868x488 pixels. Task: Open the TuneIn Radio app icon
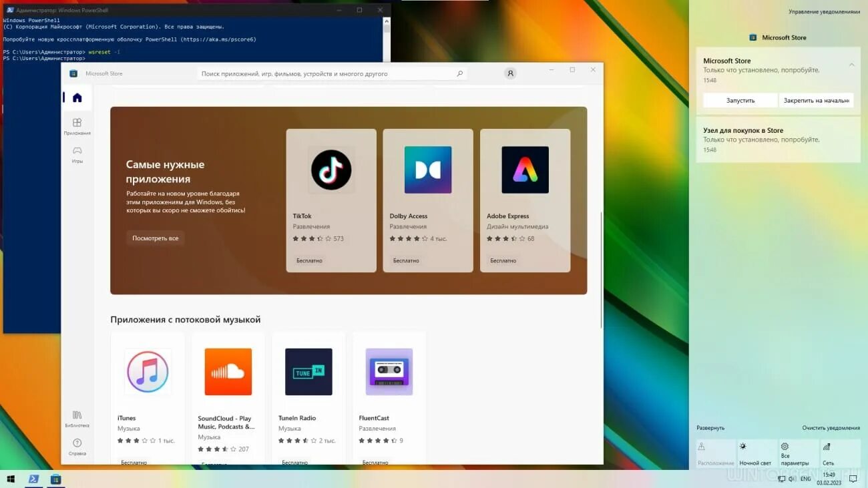pos(308,372)
